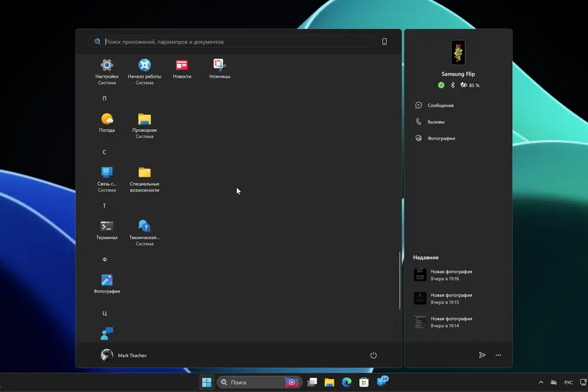Open the Новости news app
This screenshot has width=588, height=392.
pos(182,69)
